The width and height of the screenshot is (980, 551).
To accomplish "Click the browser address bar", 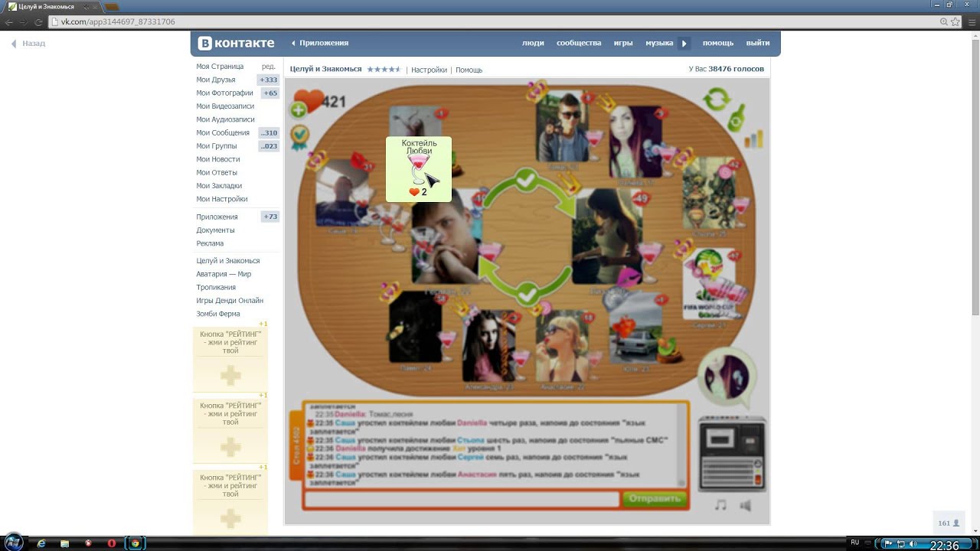I will coord(490,22).
